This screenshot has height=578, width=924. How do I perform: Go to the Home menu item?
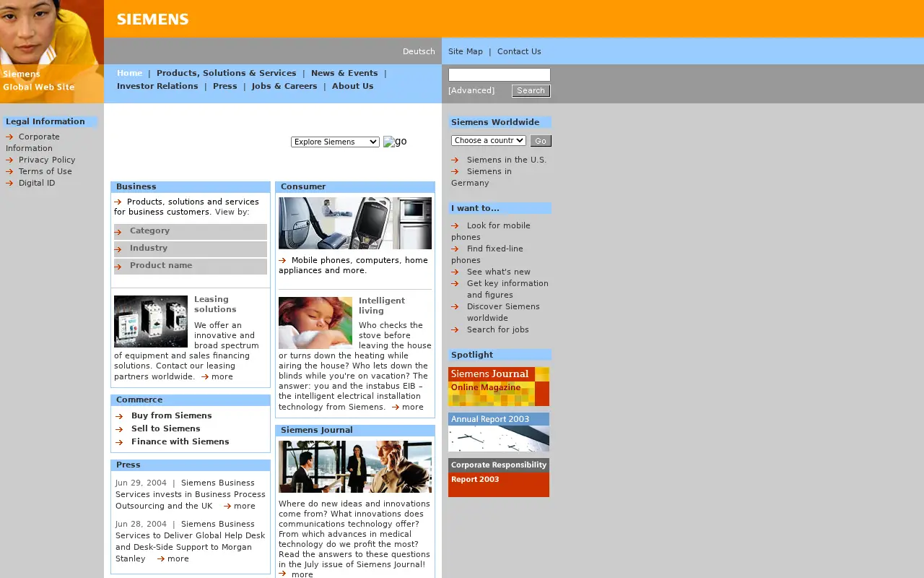pos(130,73)
